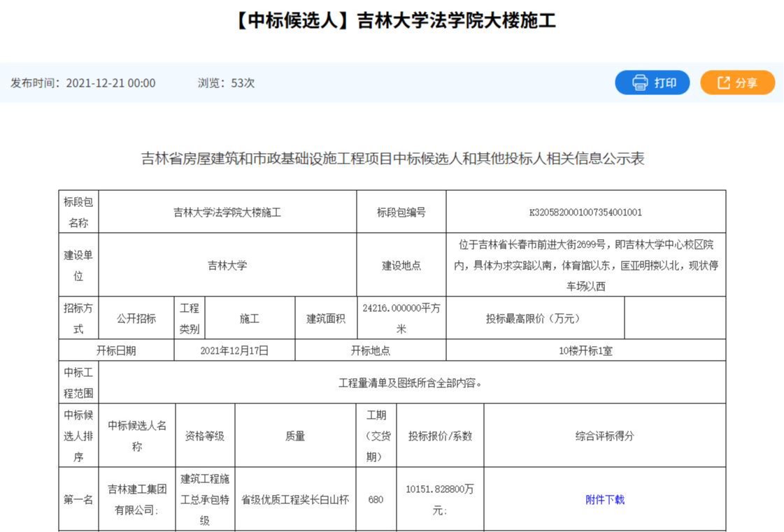Click the 标段包编号 label cell
This screenshot has width=784, height=532.
coord(401,212)
